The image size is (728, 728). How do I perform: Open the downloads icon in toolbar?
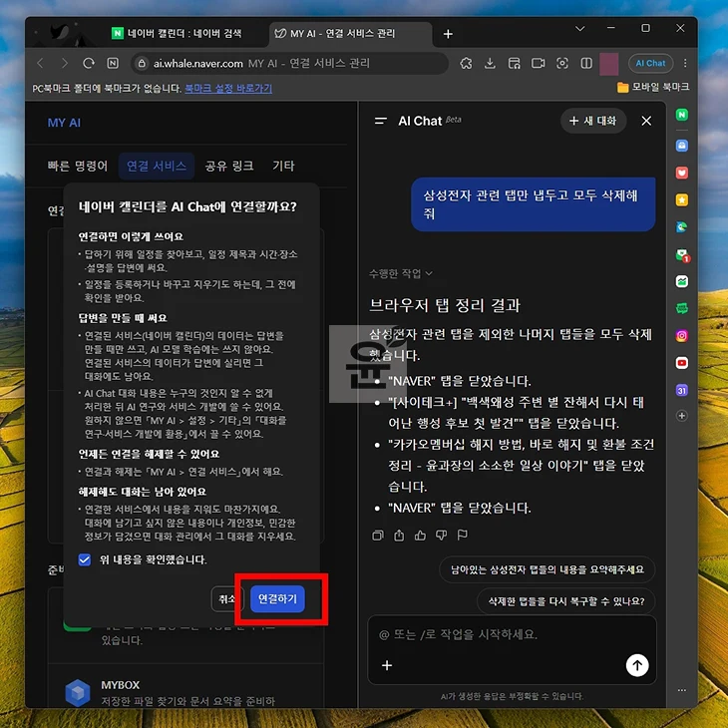coord(490,63)
